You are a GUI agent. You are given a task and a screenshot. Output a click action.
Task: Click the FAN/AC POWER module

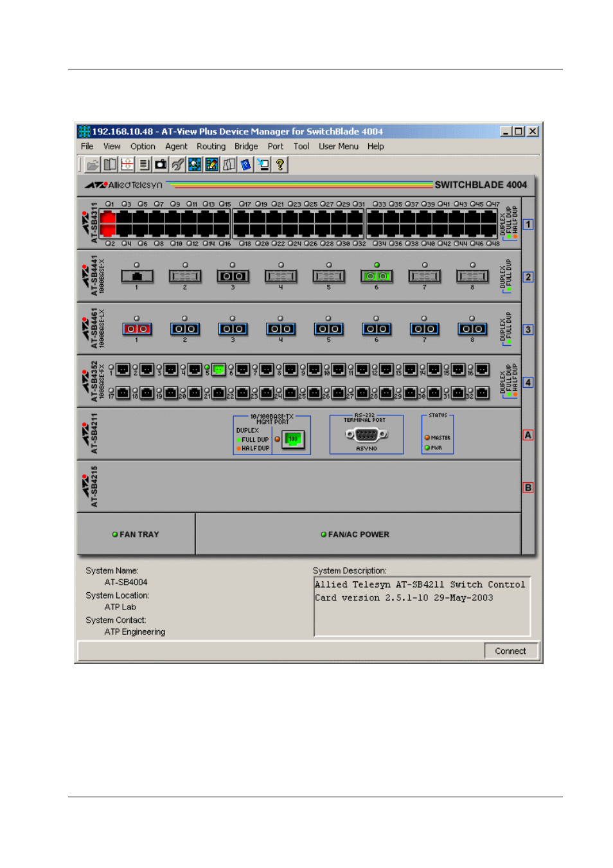click(x=358, y=534)
